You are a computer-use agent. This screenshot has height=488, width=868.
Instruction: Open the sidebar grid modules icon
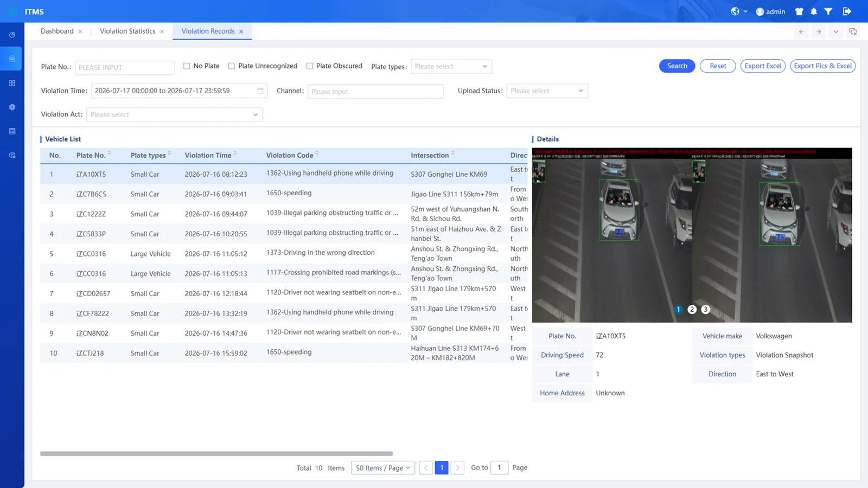click(x=12, y=83)
